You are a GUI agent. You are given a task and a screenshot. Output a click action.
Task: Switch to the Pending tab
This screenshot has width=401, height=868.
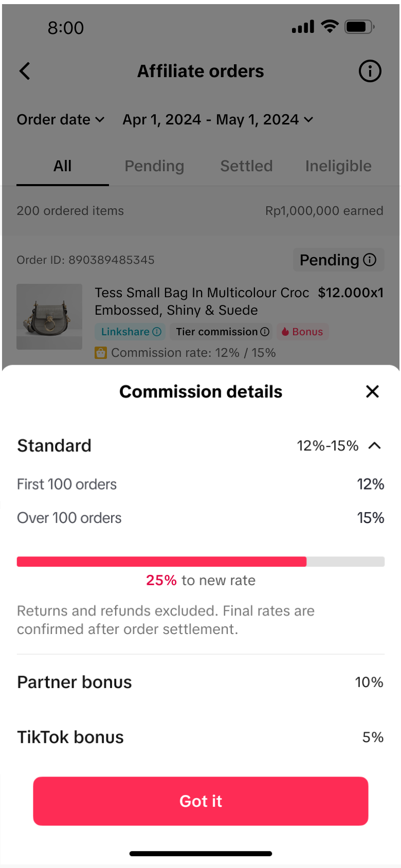(154, 166)
